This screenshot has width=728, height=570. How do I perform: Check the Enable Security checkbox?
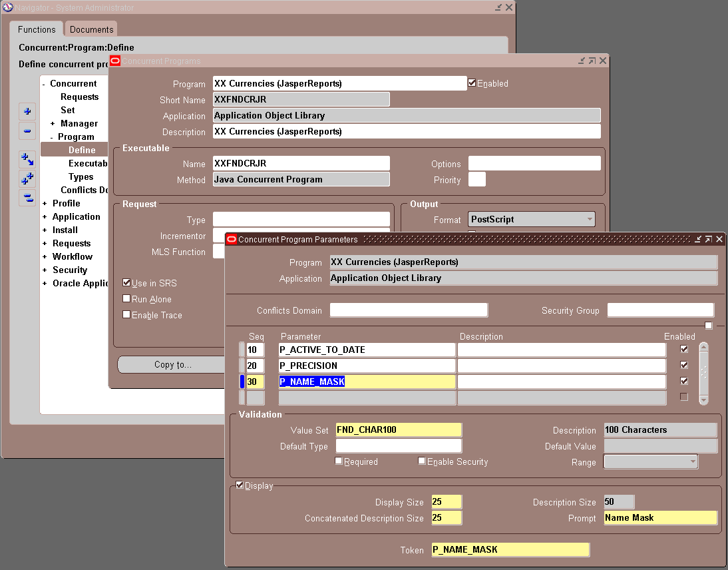pos(422,461)
